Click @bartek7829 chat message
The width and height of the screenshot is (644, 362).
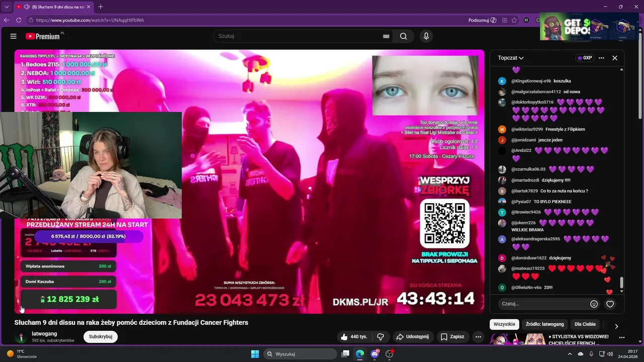[564, 191]
